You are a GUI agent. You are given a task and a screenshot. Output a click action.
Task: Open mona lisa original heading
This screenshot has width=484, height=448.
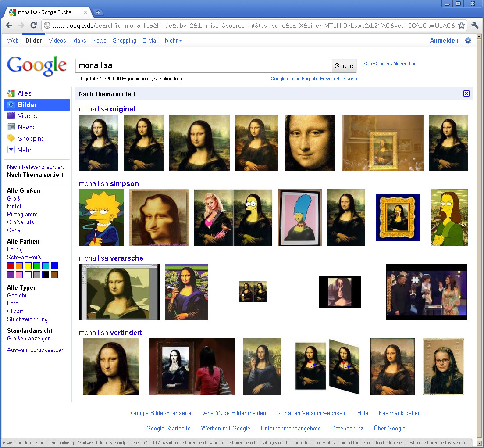[107, 109]
